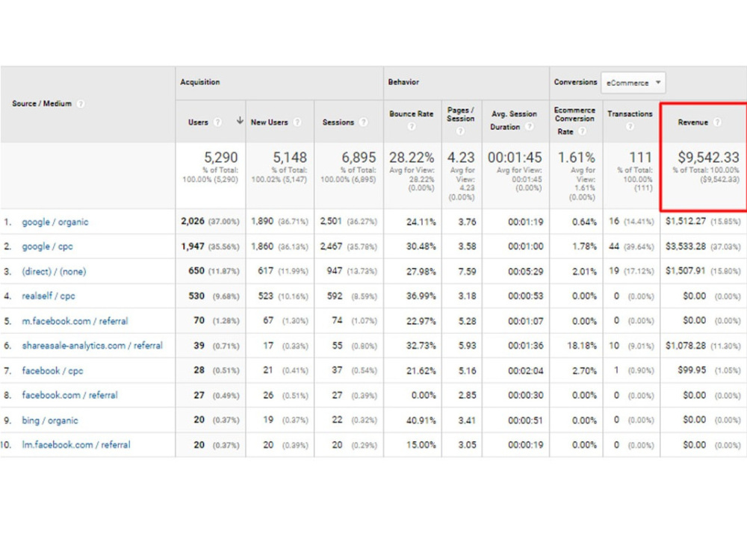
Task: Click the Conversions group label
Action: [x=575, y=82]
